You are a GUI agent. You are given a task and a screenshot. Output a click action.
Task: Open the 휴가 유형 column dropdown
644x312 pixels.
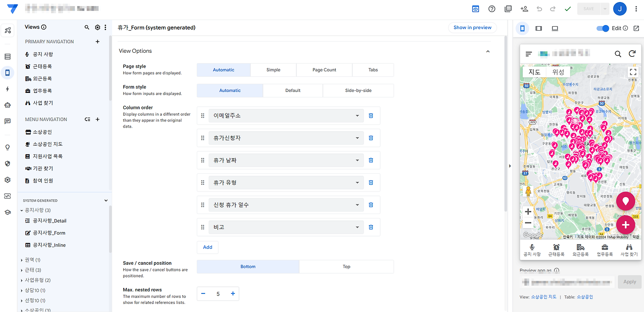coord(286,182)
